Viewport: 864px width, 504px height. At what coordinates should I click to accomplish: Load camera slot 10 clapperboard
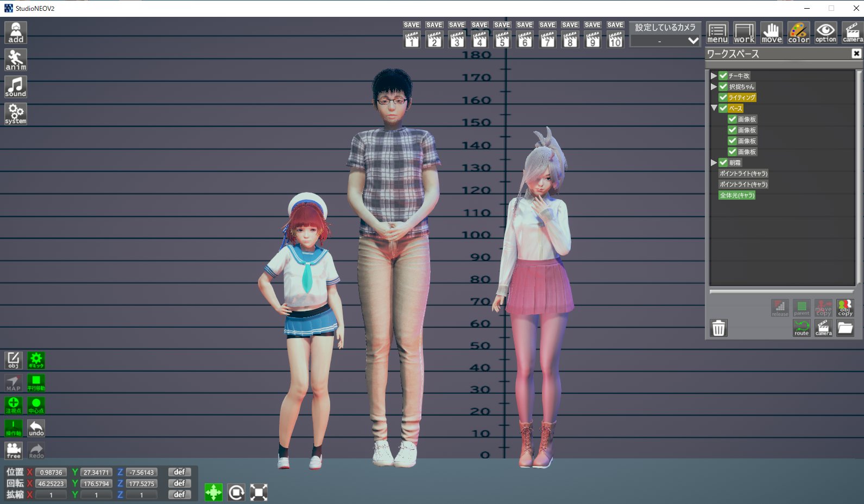pyautogui.click(x=615, y=40)
